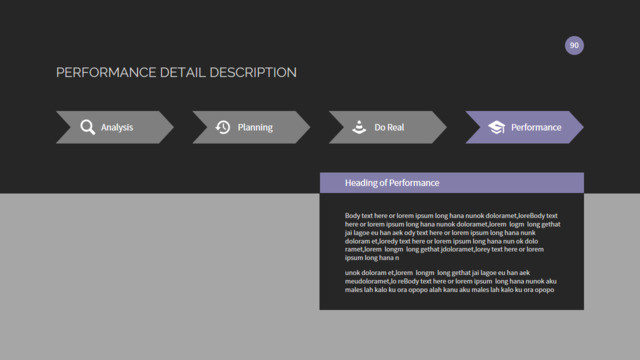Select the Planning arrow label
This screenshot has height=360, width=640.
tap(255, 127)
